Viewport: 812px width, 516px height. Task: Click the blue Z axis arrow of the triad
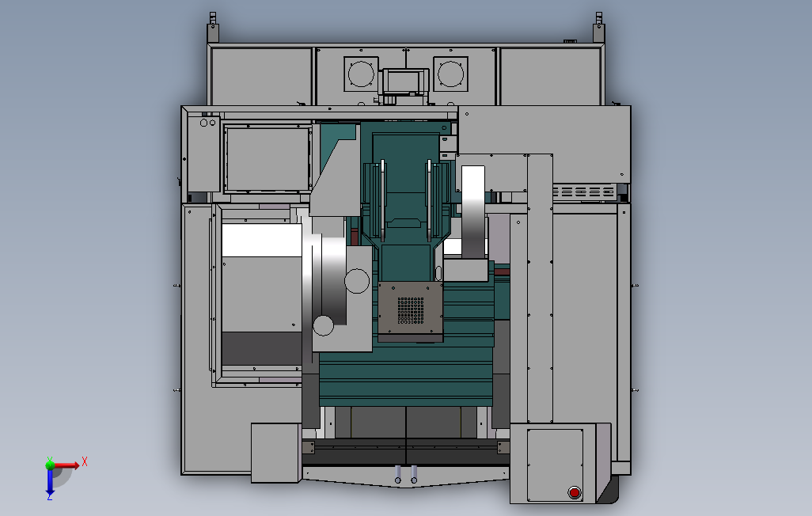point(50,482)
